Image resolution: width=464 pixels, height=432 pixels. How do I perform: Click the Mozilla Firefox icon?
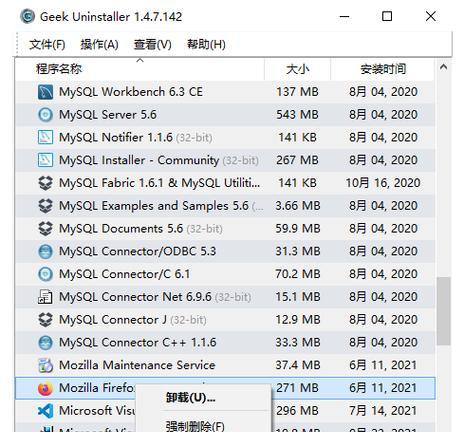pos(45,388)
